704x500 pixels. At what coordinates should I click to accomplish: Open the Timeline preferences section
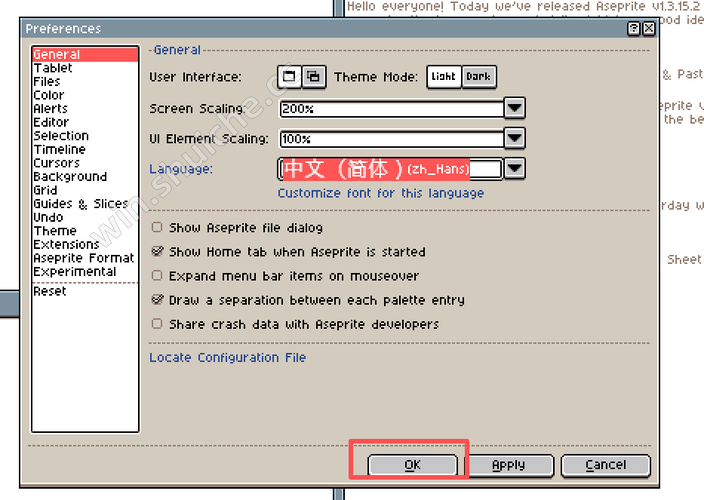(x=85, y=149)
